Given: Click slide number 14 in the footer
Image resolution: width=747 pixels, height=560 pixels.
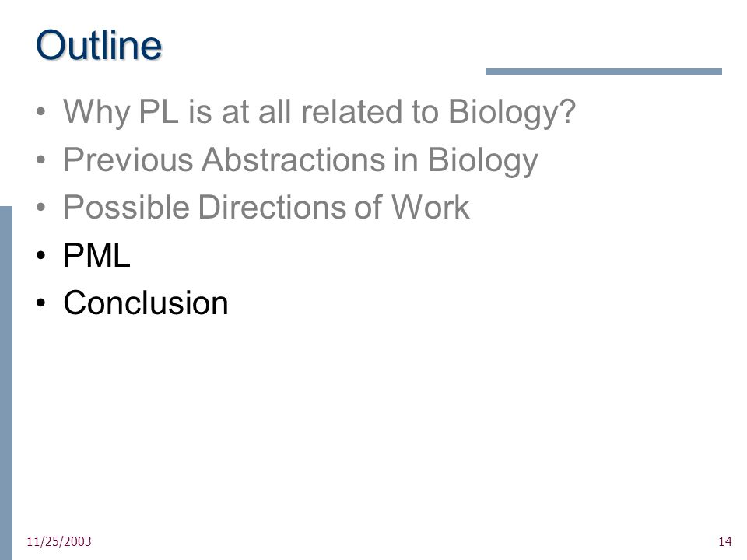Looking at the screenshot, I should pyautogui.click(x=724, y=541).
